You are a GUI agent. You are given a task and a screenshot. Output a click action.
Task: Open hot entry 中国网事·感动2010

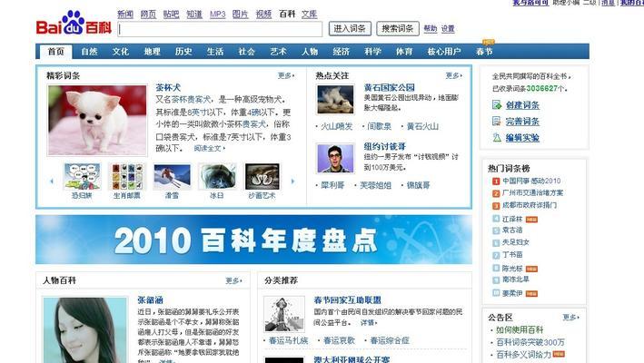coord(531,181)
